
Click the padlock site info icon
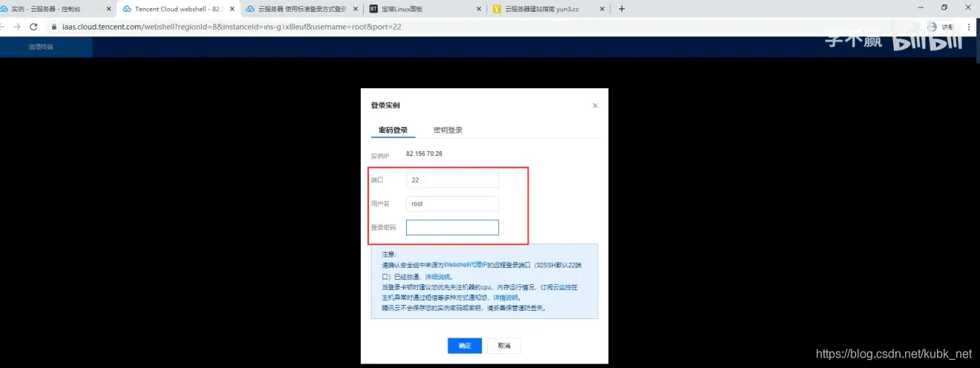coord(53,26)
